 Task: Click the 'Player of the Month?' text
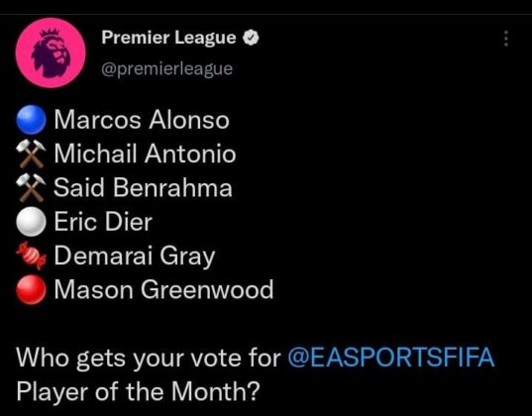point(138,391)
